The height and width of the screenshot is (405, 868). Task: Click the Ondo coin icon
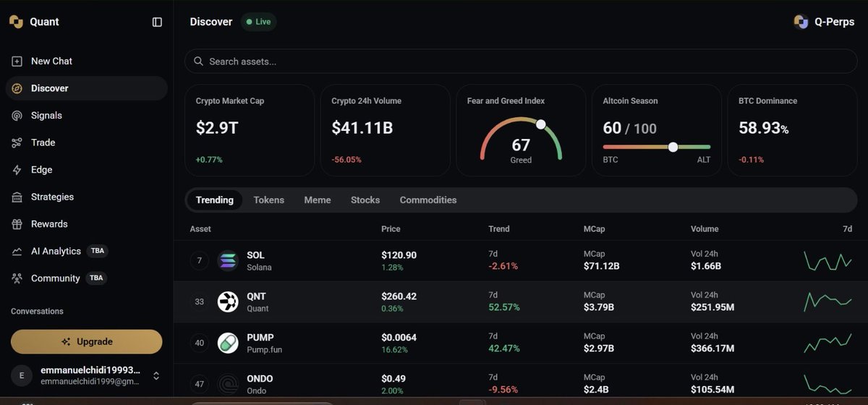228,383
